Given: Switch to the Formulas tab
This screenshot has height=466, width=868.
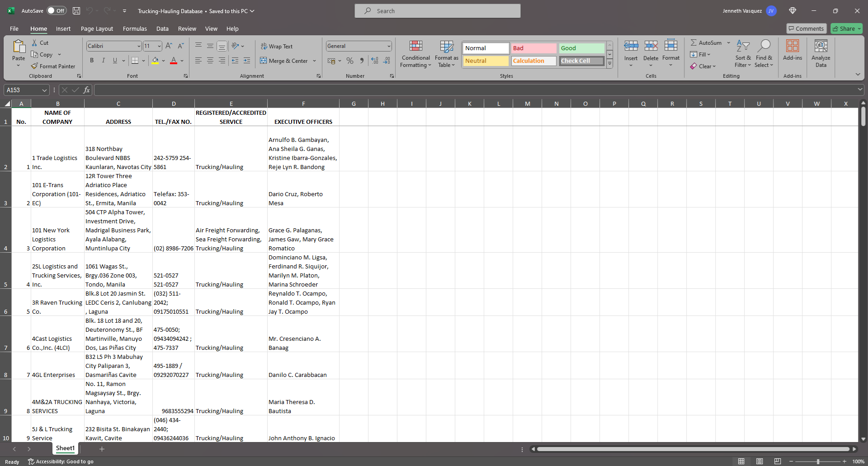Looking at the screenshot, I should pos(135,28).
